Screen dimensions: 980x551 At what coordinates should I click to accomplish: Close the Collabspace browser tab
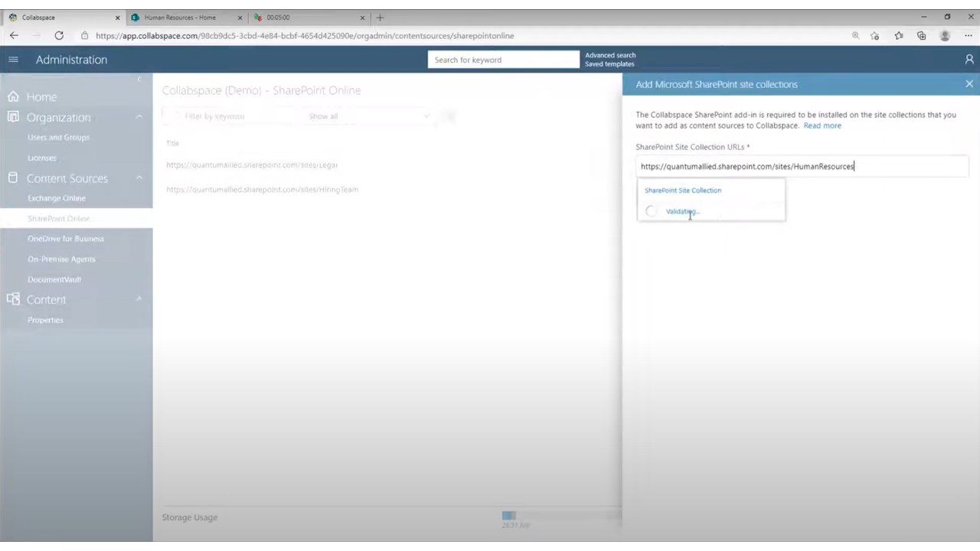117,17
